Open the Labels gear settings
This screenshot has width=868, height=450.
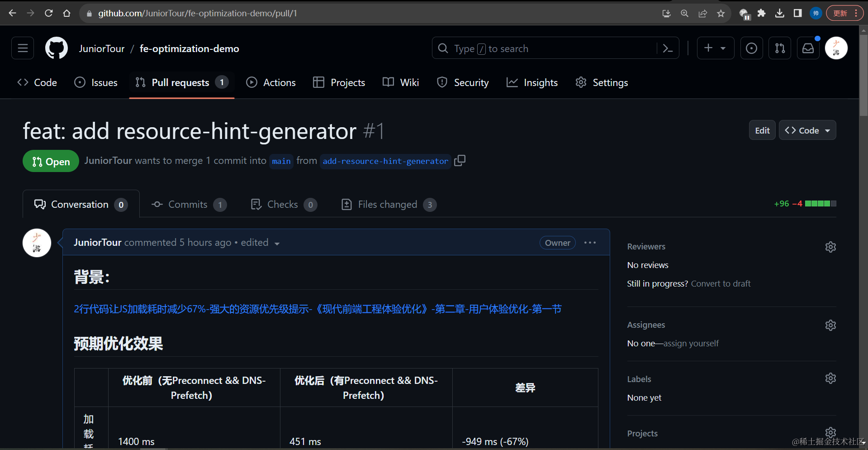click(830, 378)
